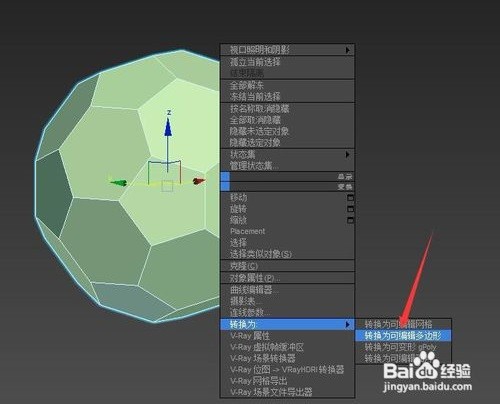Open the settings box beside 缩放

(350, 220)
